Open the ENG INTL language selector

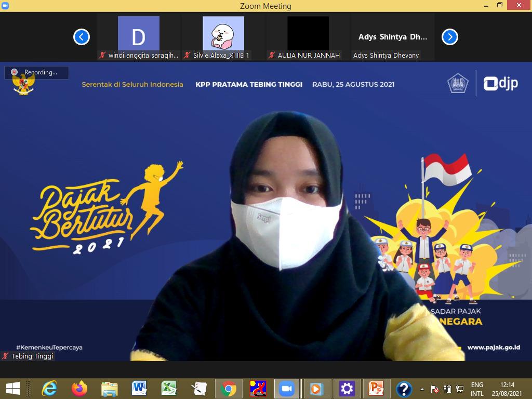(477, 389)
